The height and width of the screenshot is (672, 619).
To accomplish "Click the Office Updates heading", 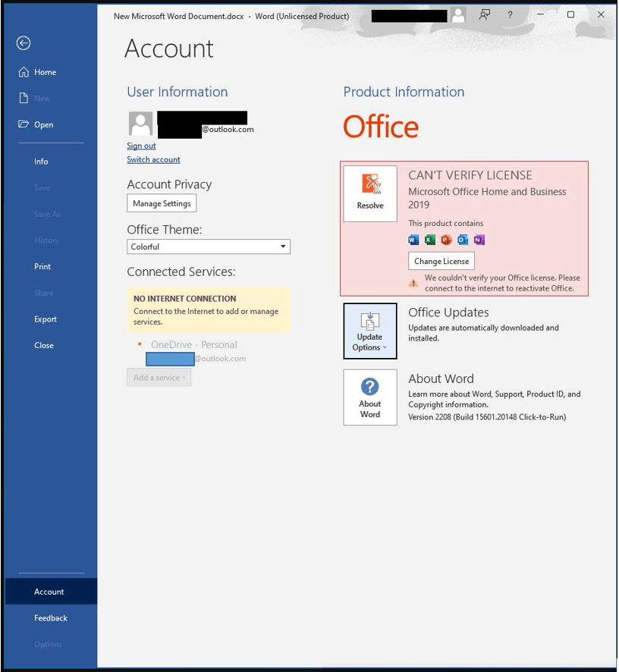I will [x=448, y=312].
